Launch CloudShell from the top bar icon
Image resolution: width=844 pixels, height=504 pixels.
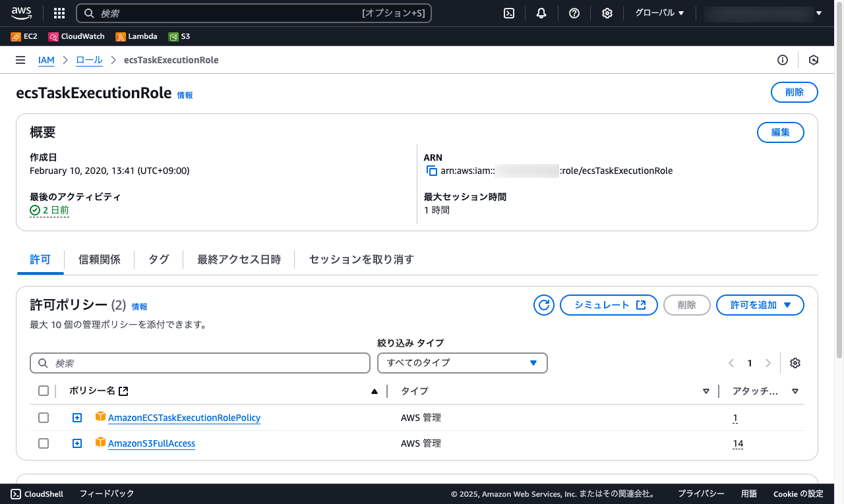coord(509,13)
